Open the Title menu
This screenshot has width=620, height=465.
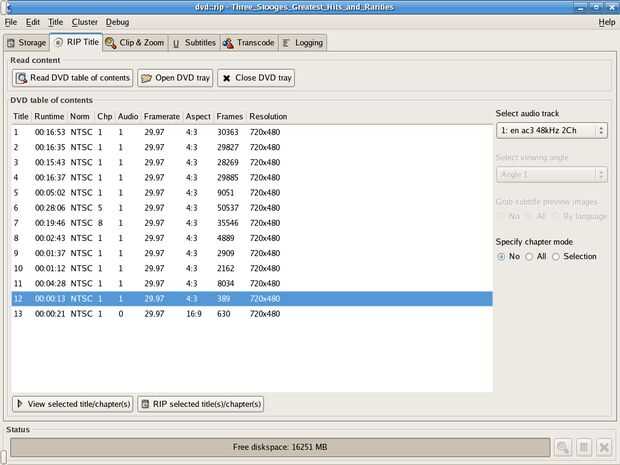pos(55,22)
